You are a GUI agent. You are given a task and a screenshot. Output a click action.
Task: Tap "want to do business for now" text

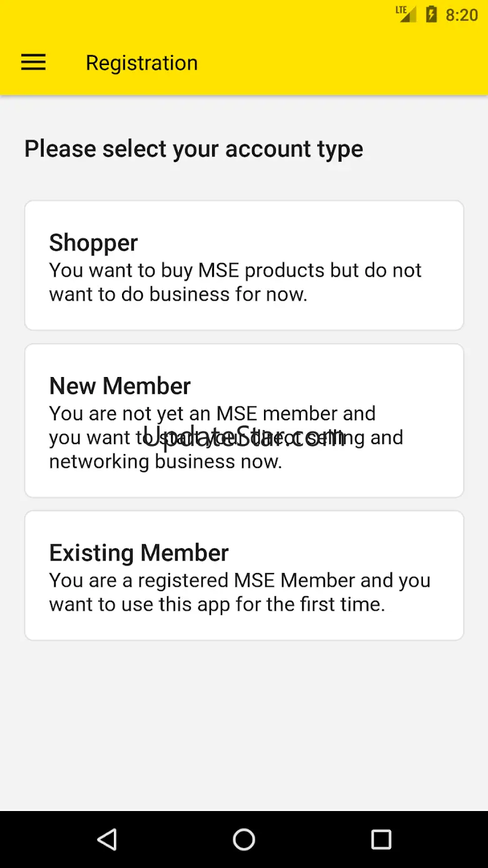point(178,294)
